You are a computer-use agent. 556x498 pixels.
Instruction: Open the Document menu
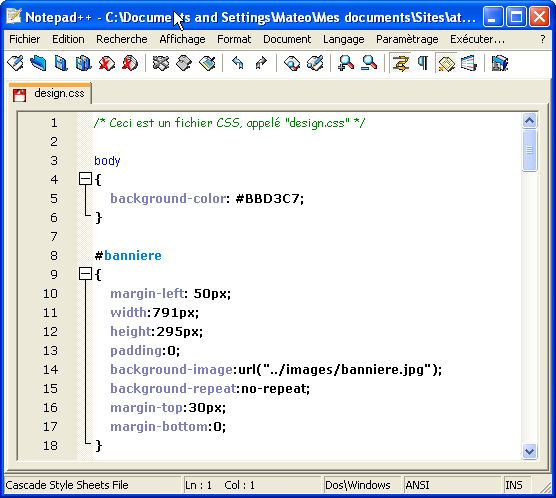(x=287, y=39)
